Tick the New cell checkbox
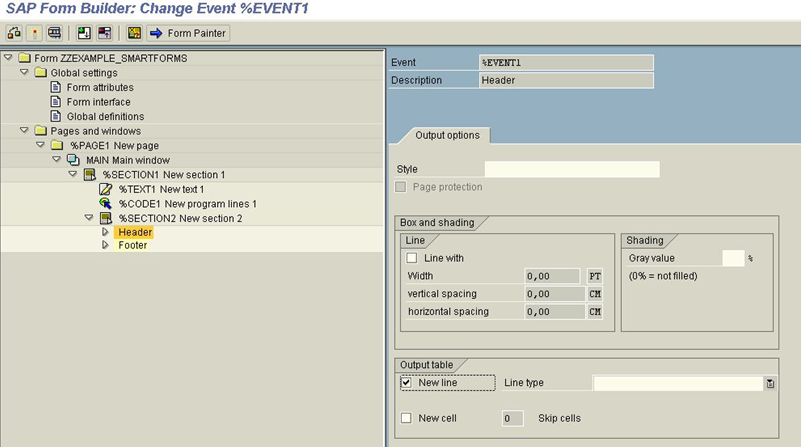This screenshot has width=801, height=447. click(406, 418)
